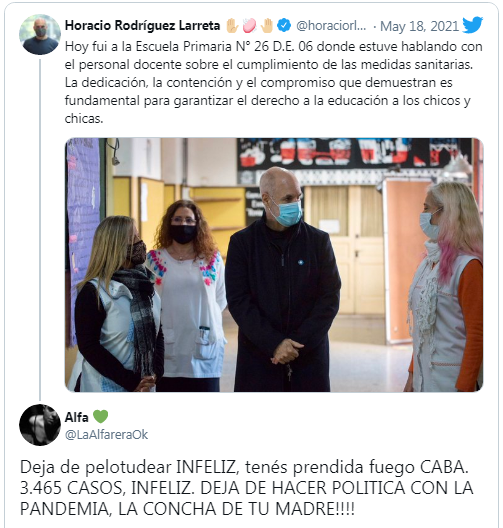Click the soap emoji in Larreta's name
503x528 pixels.
[249, 26]
